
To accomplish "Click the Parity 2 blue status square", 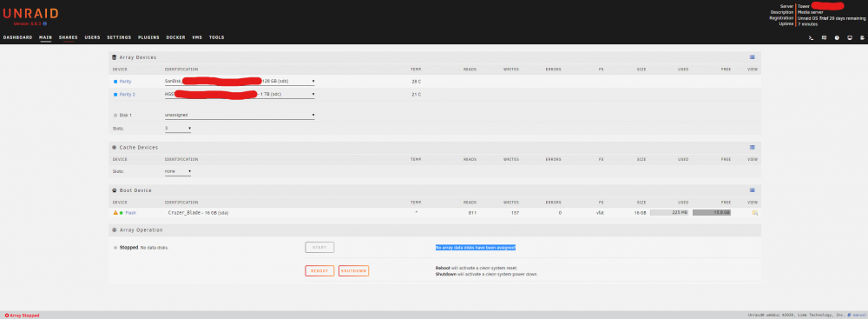I will [x=115, y=95].
